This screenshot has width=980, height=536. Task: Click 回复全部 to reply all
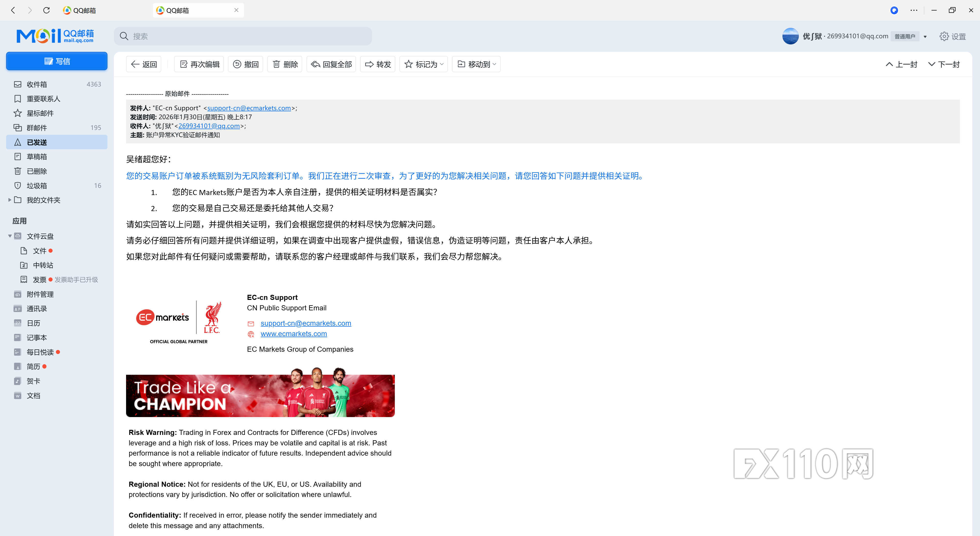click(x=331, y=64)
